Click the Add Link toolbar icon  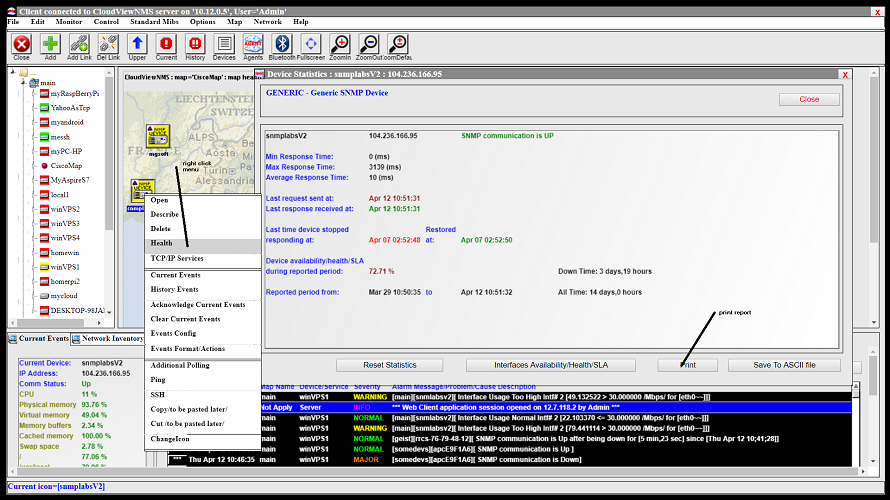[79, 44]
